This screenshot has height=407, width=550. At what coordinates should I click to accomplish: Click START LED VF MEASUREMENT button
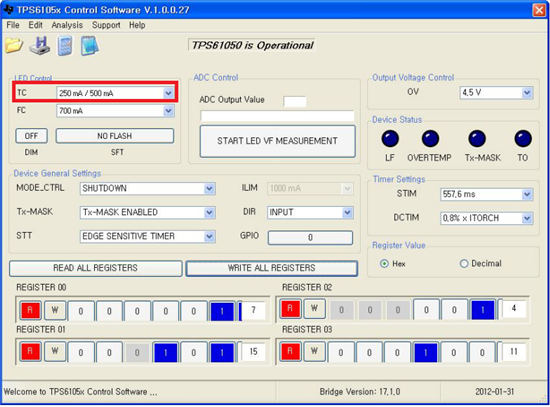pyautogui.click(x=277, y=141)
